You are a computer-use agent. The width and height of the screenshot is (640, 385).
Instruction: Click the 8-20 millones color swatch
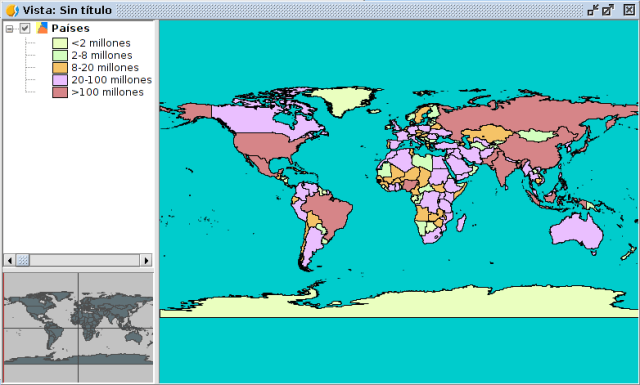[60, 68]
